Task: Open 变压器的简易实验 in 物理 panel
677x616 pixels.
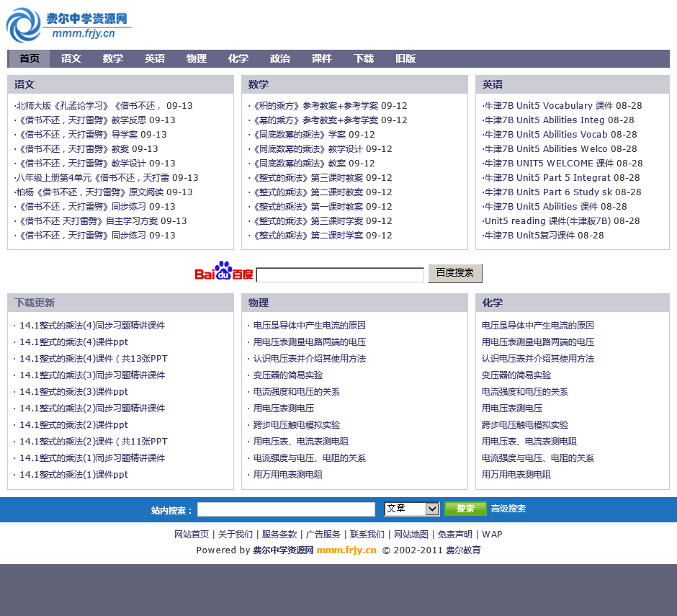Action: point(288,375)
